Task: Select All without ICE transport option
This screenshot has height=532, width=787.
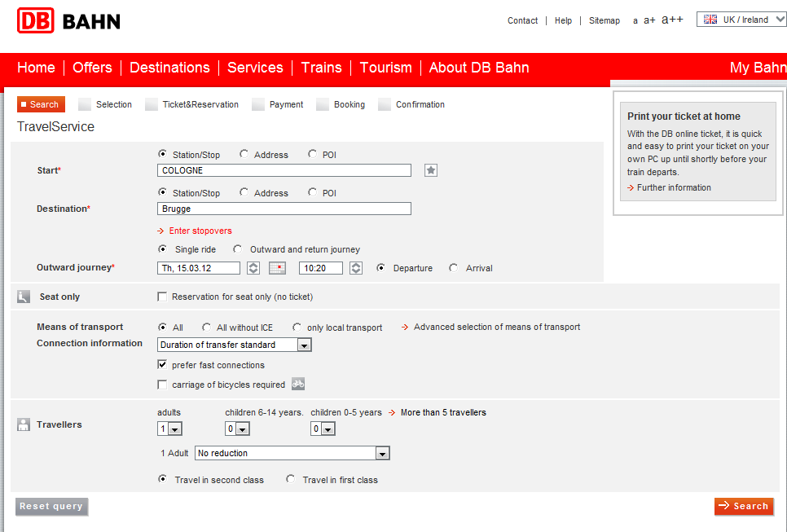Action: pyautogui.click(x=206, y=328)
